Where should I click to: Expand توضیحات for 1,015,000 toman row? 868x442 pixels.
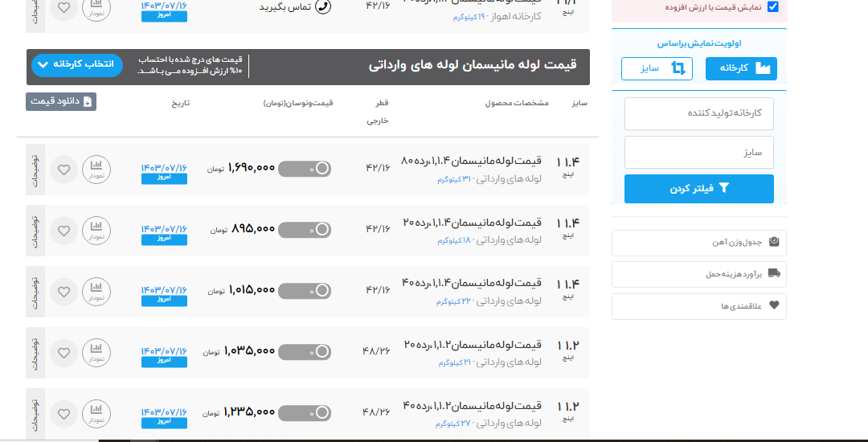coord(35,291)
